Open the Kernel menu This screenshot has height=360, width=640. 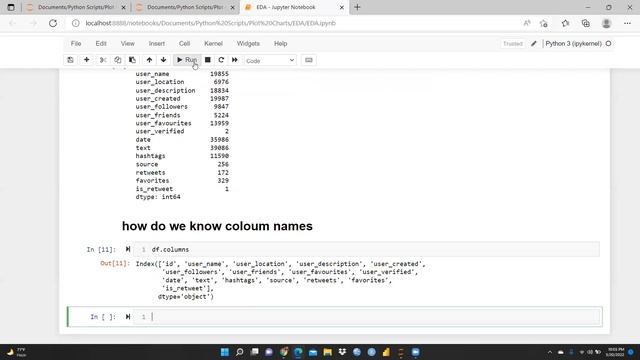click(213, 43)
